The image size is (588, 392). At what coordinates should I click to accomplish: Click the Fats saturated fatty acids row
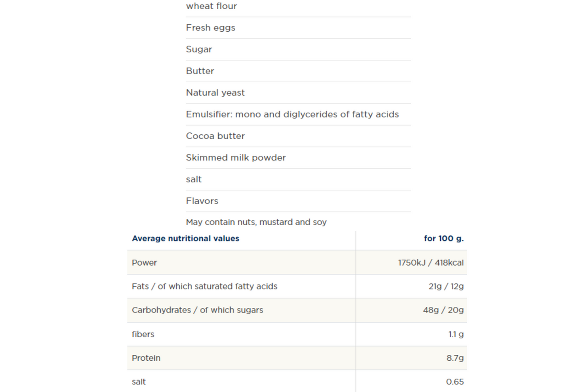(x=297, y=286)
